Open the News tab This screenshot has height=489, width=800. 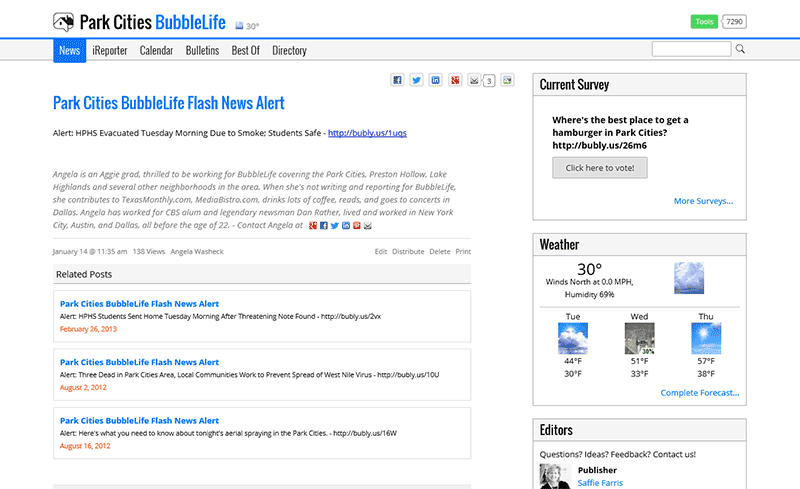(x=69, y=51)
